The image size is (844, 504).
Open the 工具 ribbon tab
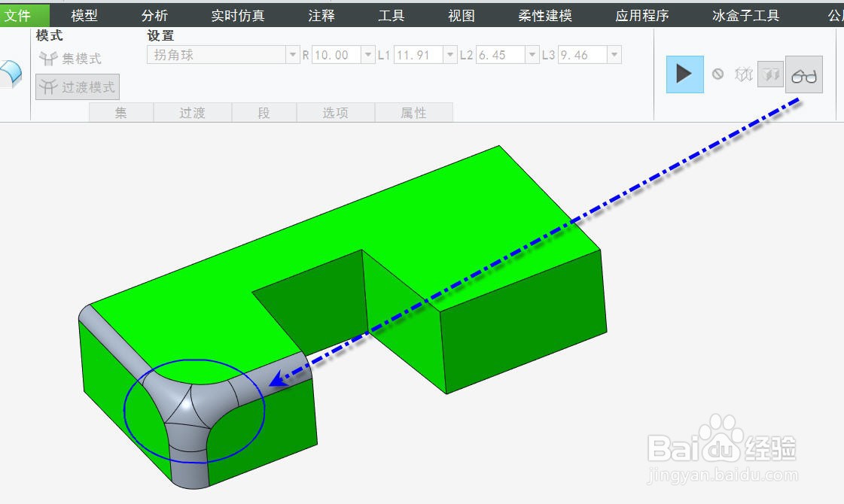point(392,16)
